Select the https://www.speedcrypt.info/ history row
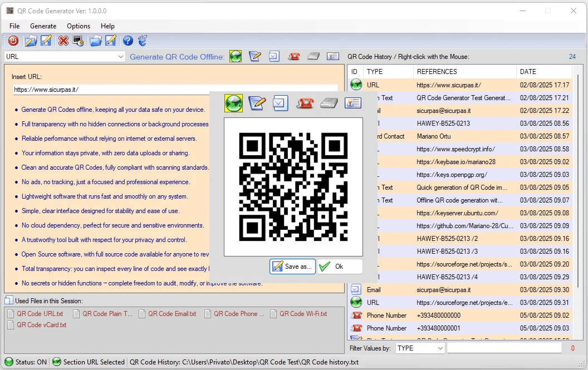Image resolution: width=588 pixels, height=370 pixels. click(475, 149)
